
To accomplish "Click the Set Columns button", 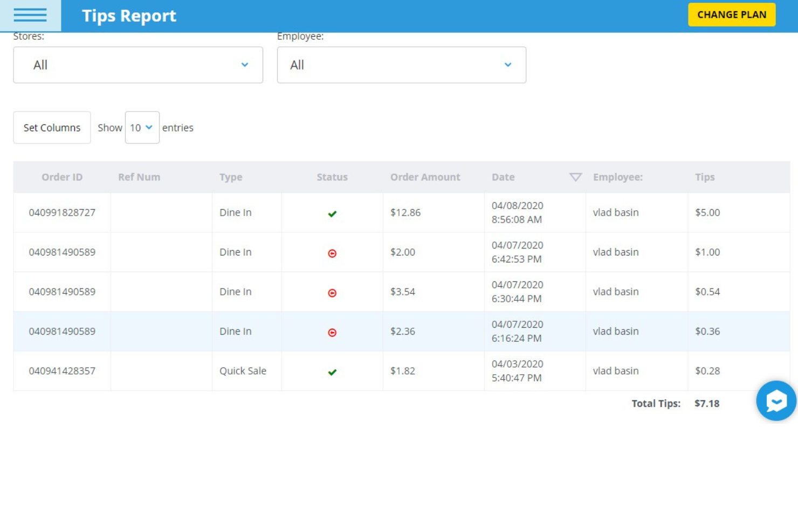I will [x=52, y=128].
